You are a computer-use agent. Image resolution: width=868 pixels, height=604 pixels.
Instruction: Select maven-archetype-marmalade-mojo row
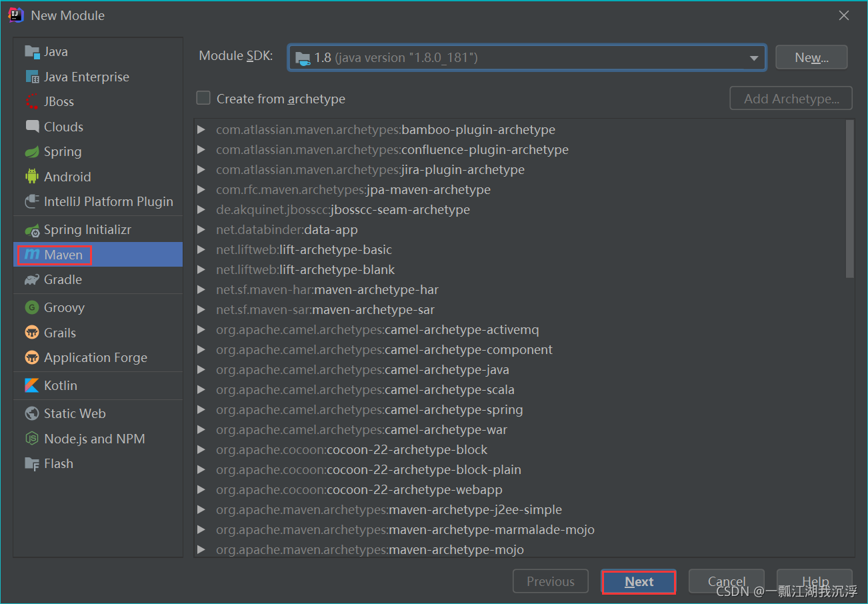click(519, 530)
